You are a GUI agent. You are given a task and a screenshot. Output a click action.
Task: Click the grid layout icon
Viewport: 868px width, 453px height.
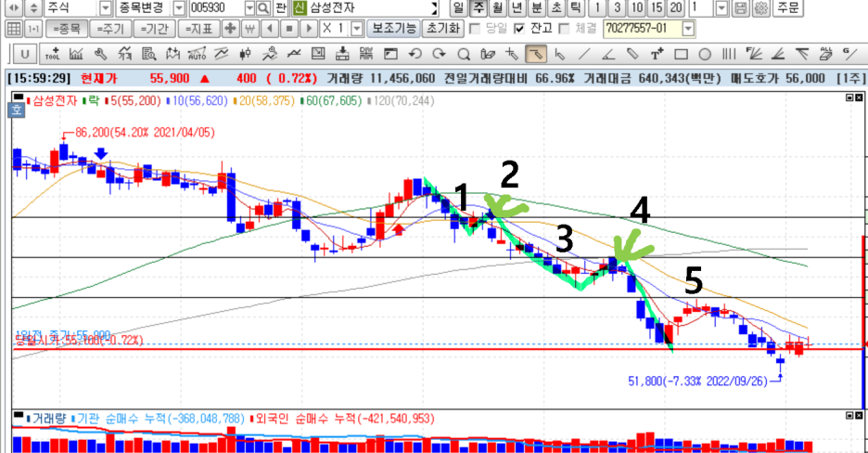click(x=14, y=28)
